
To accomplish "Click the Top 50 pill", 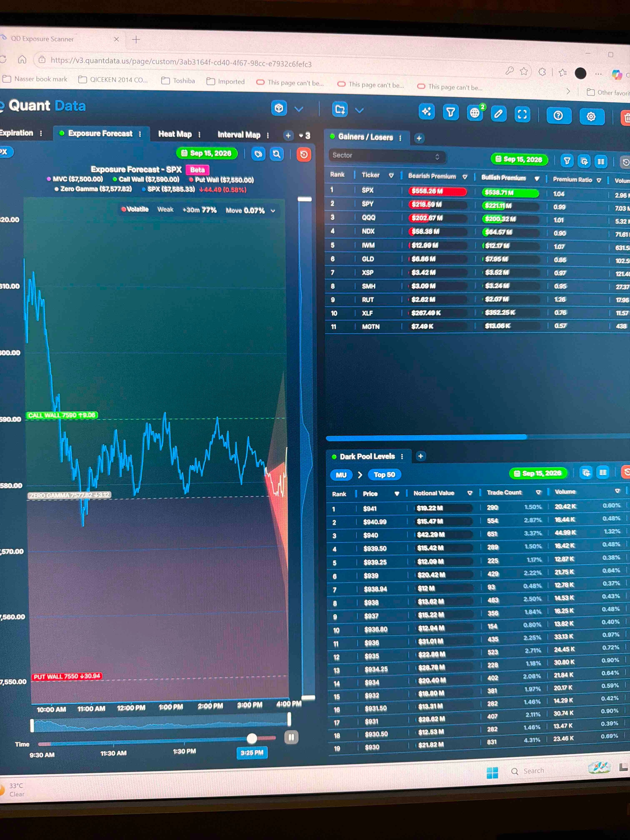I will pyautogui.click(x=384, y=475).
